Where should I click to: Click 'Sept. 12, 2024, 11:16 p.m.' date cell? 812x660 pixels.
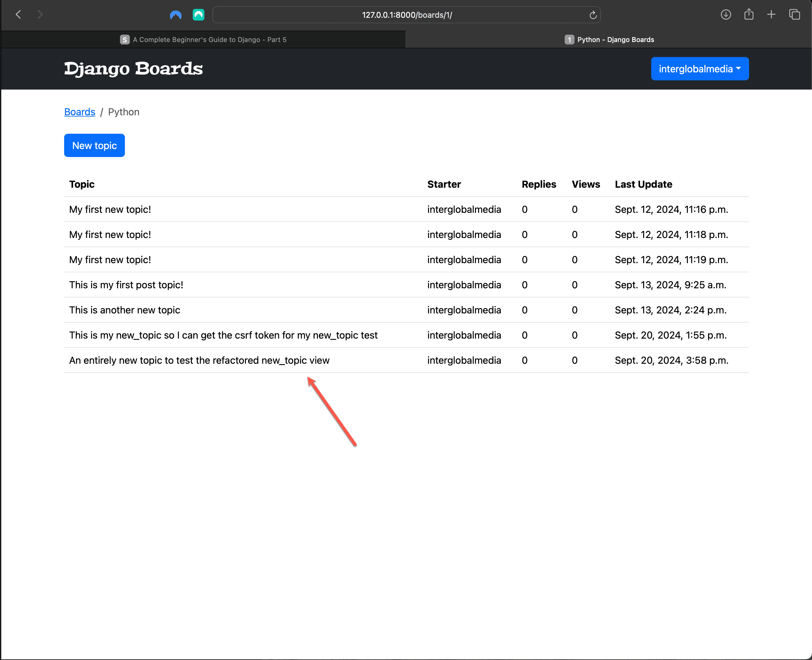(x=671, y=209)
